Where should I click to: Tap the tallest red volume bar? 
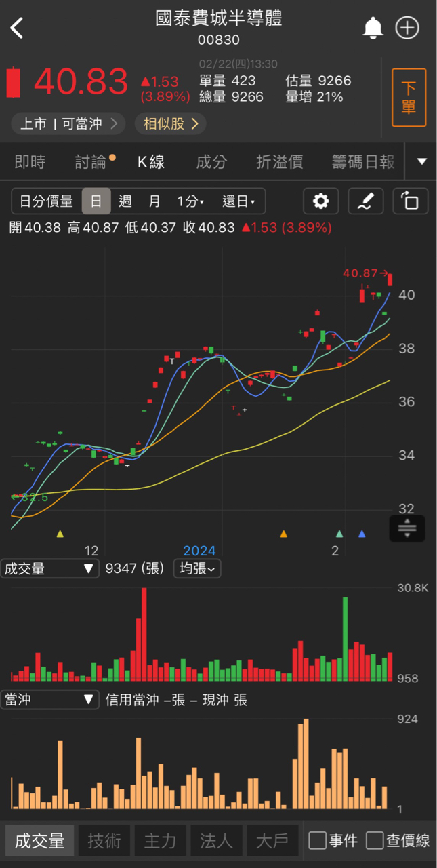click(144, 634)
